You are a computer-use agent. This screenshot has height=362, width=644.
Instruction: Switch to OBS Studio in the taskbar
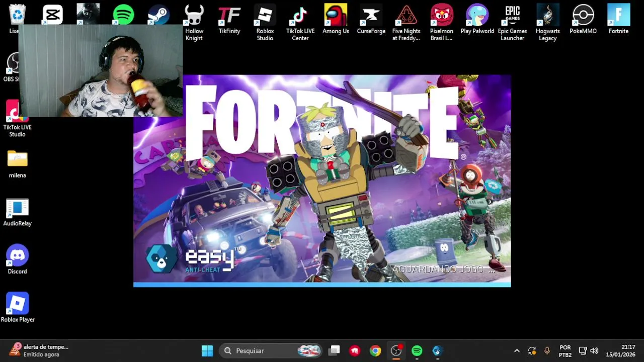pyautogui.click(x=396, y=351)
